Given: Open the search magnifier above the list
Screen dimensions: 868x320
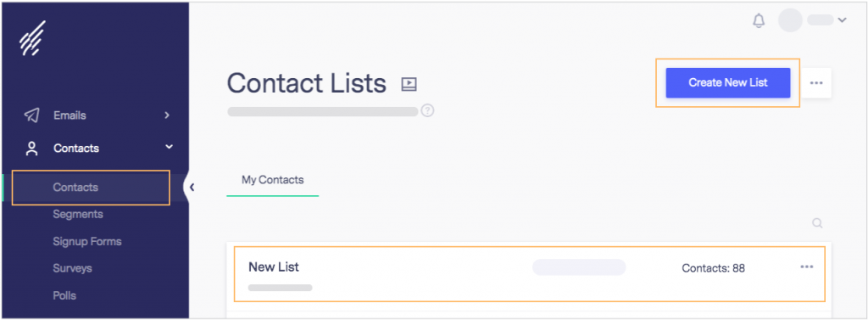Looking at the screenshot, I should coord(817,223).
